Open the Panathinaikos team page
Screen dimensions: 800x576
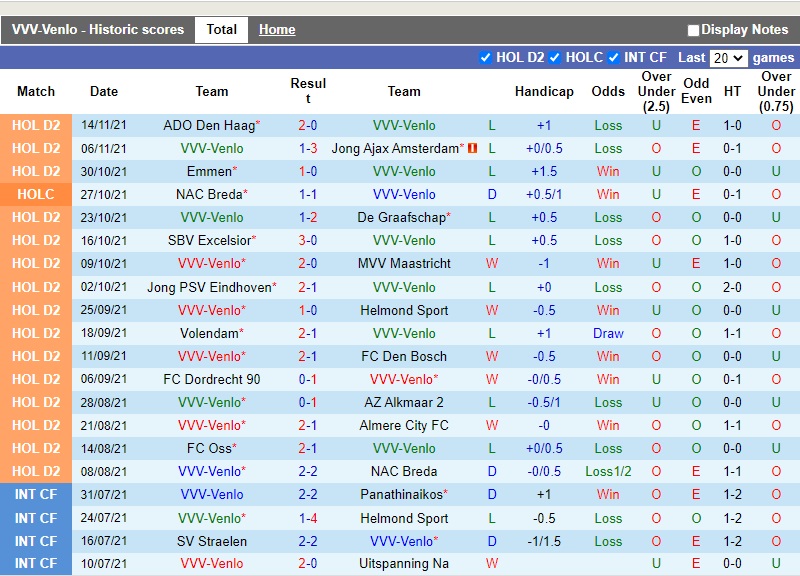[x=401, y=494]
